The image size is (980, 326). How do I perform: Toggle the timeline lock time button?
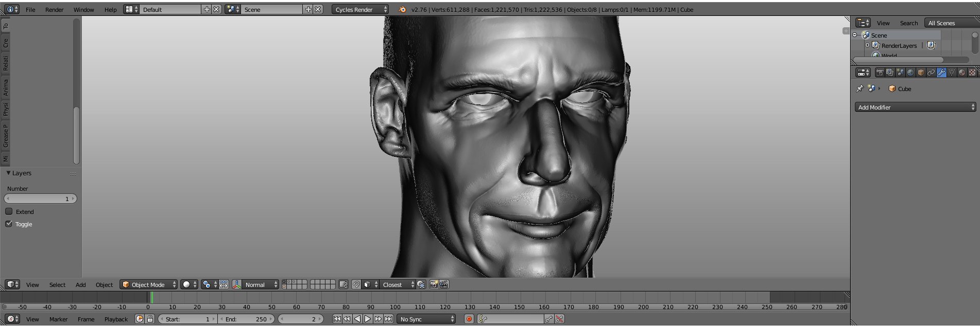150,319
